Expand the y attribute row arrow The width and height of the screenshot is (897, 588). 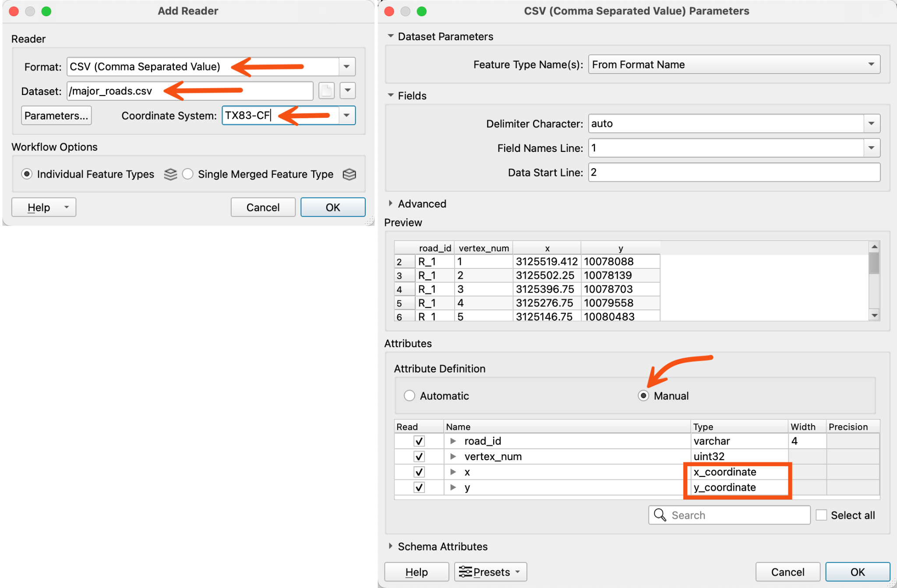pos(453,487)
